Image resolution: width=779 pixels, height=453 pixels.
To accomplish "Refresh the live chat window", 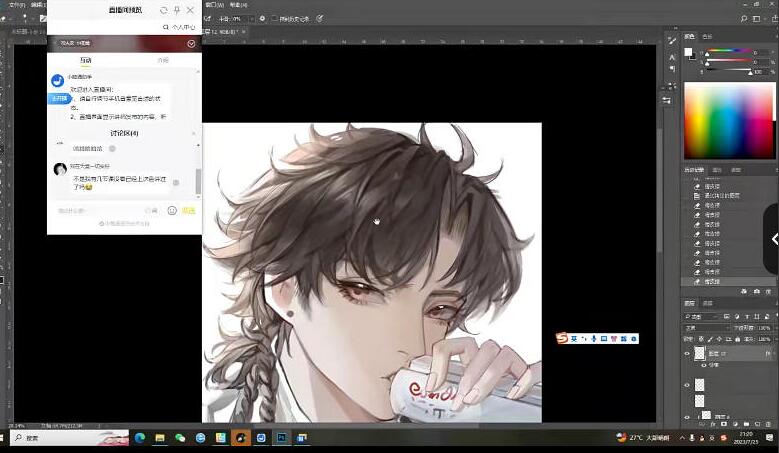I will 163,10.
